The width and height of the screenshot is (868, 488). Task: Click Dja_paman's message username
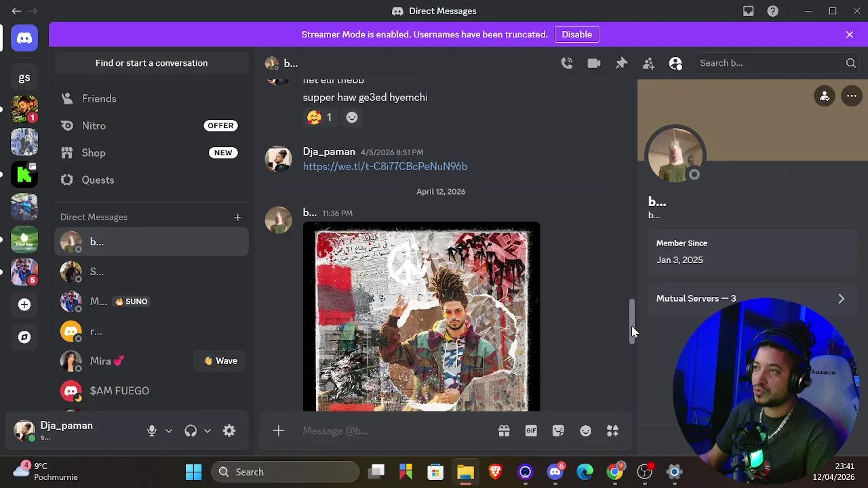pos(329,152)
